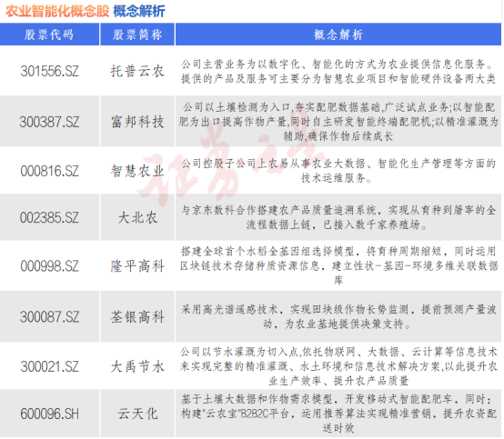Click the description starting 公司以土壤检测为入口
Viewport: 504px width, 439px height.
[x=338, y=122]
